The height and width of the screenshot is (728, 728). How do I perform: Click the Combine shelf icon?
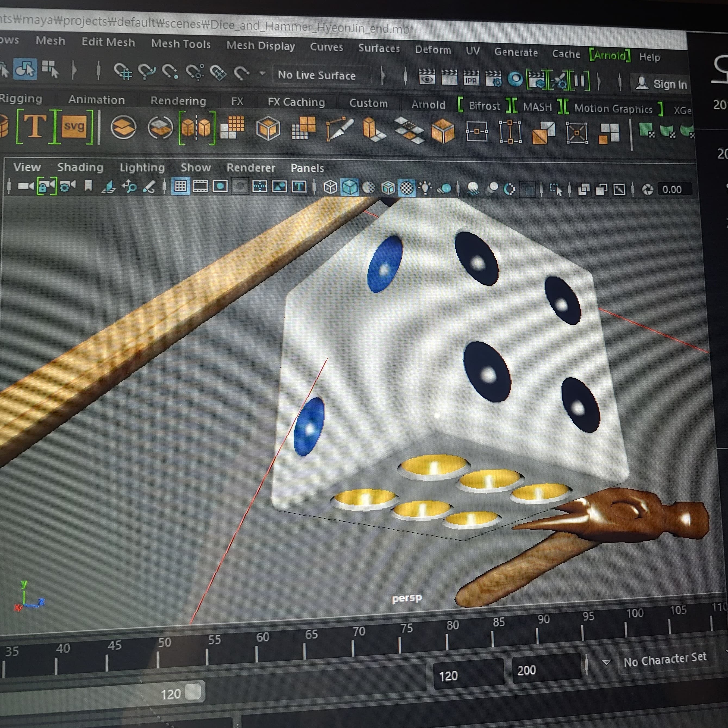click(x=123, y=127)
